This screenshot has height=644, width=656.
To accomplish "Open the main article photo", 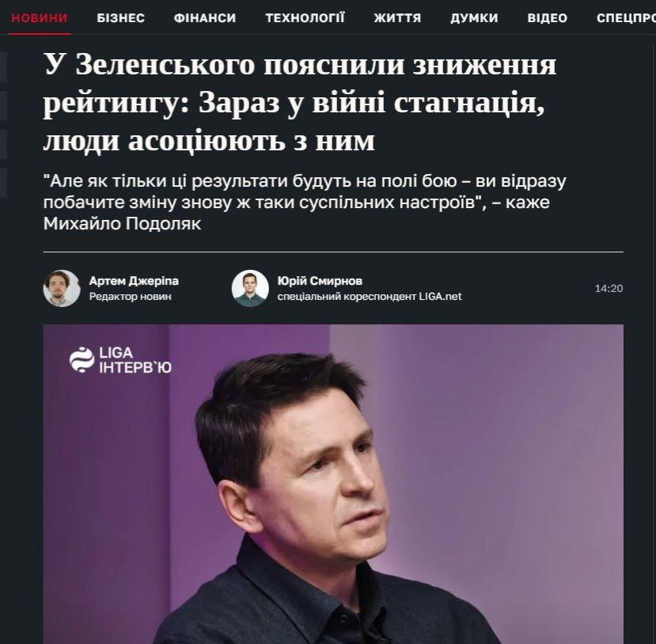I will click(x=333, y=484).
